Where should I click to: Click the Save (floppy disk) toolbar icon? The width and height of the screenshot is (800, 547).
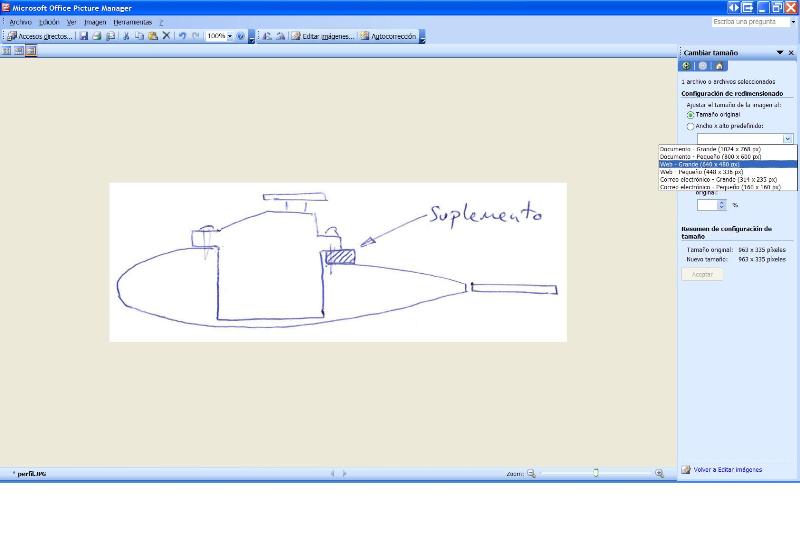pyautogui.click(x=84, y=36)
